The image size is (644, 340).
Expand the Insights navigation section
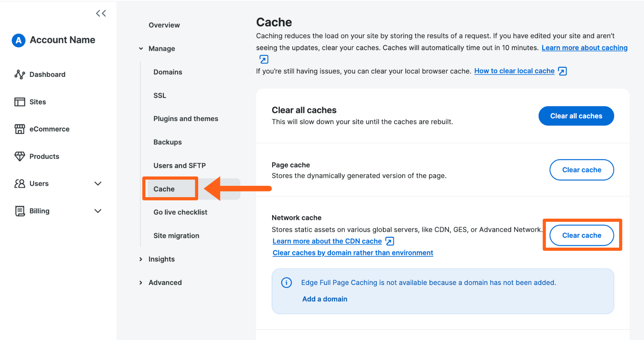point(140,259)
